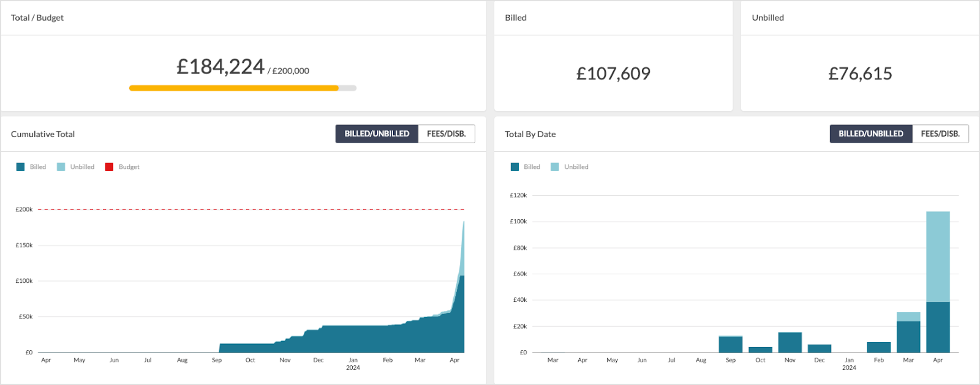Click the £150k axis label in Cumulative chart
Screen dimensions: 980x385
[x=24, y=245]
